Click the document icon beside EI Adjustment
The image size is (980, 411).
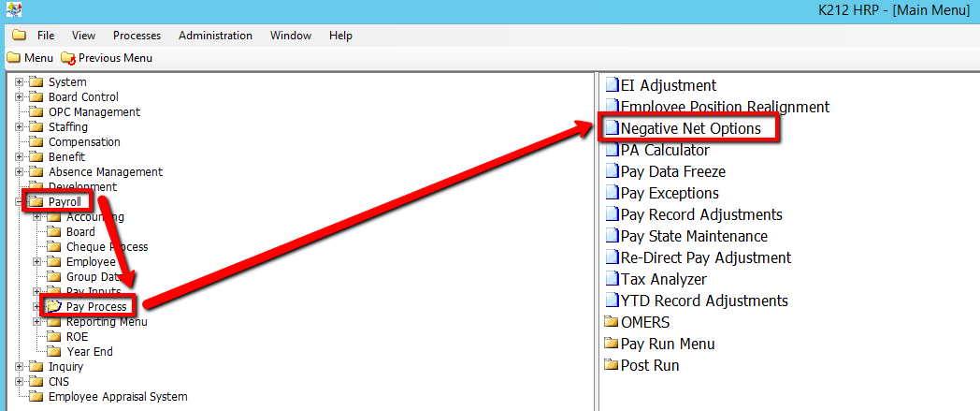tap(612, 86)
